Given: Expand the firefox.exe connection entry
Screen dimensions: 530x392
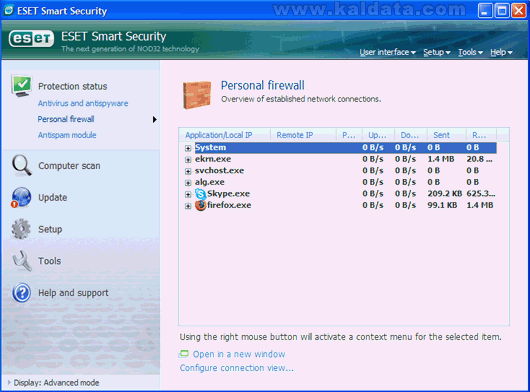Looking at the screenshot, I should 188,206.
